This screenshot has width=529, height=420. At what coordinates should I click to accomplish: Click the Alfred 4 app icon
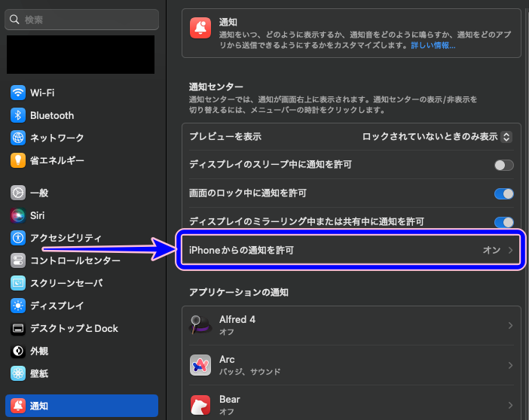coord(200,325)
